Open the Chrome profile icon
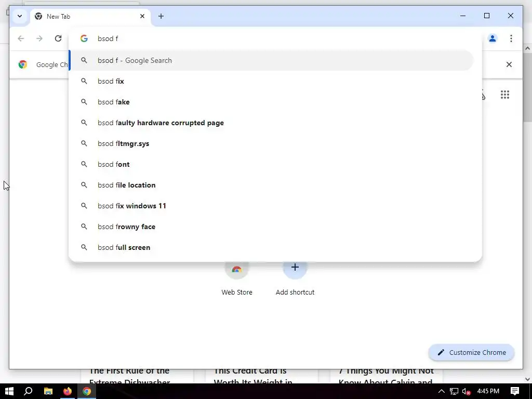 493,38
